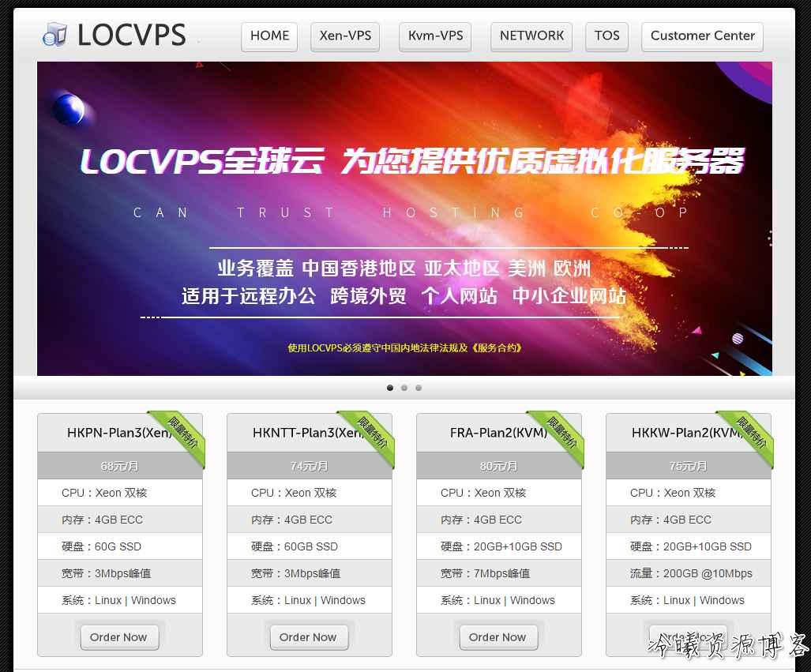The image size is (811, 672).
Task: Click the 硬盘：60GB SSD row
Action: click(310, 546)
